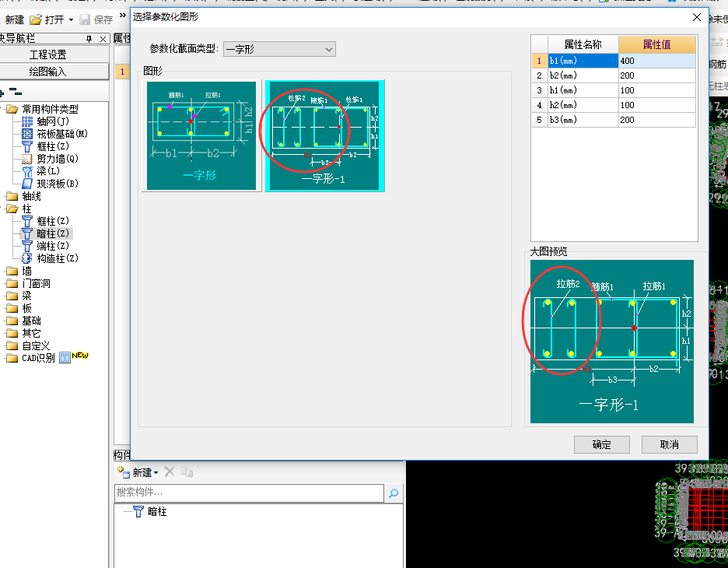The width and height of the screenshot is (728, 568).
Task: Confirm the dialog with 确定
Action: click(x=601, y=444)
